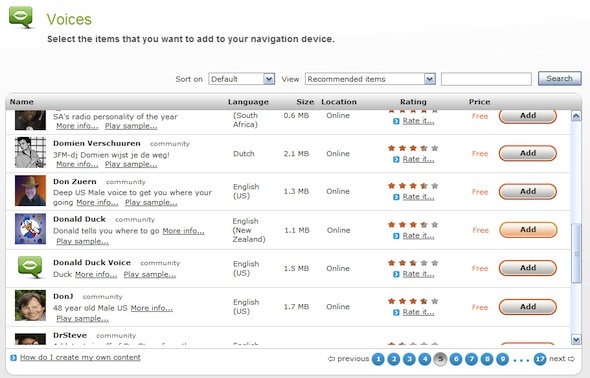Click Rate it for Donald Duck
The width and height of the screenshot is (590, 378).
pos(418,236)
